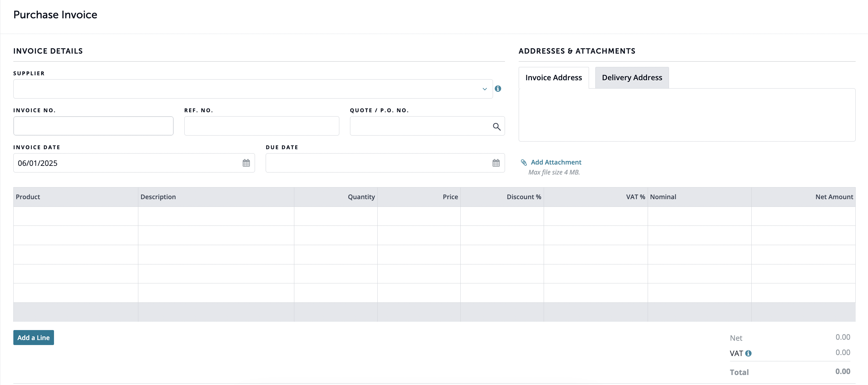Click the VAT info icon in totals

coord(748,353)
